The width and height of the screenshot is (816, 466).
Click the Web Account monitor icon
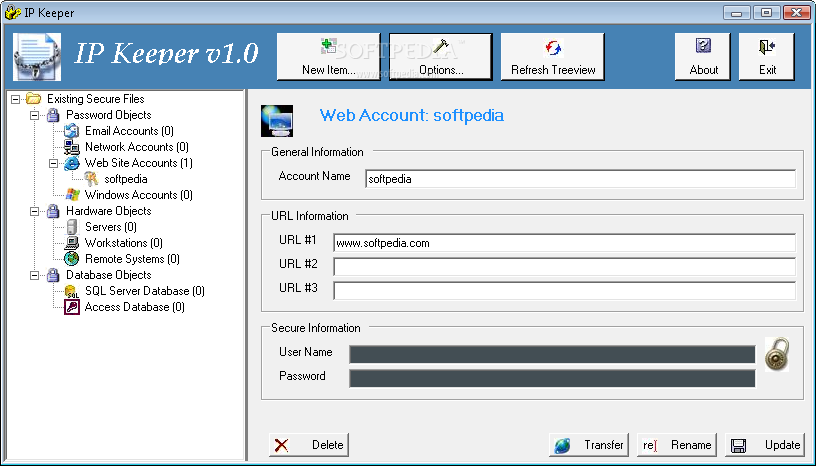tap(277, 121)
